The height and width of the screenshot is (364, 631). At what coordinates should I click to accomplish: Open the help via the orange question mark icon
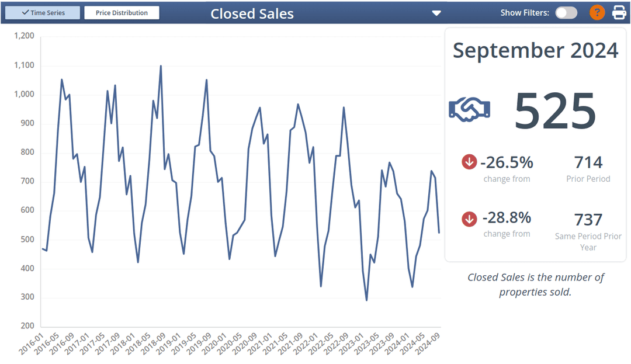(597, 12)
